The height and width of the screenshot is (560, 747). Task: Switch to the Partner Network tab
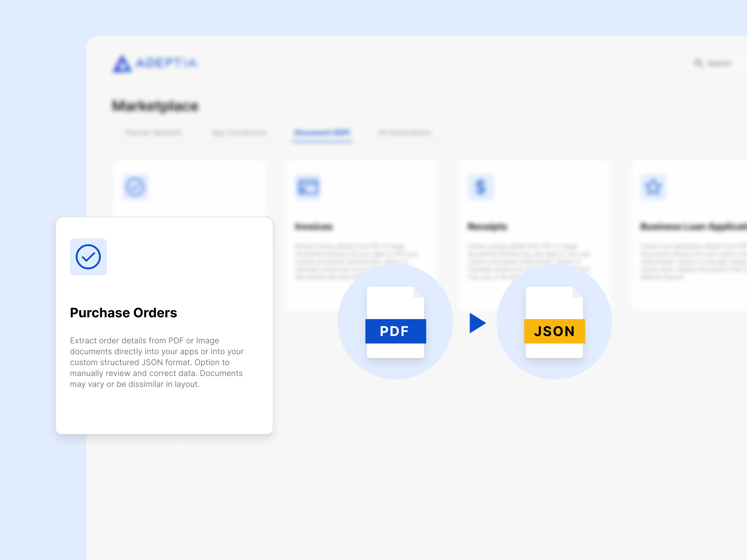(x=153, y=133)
